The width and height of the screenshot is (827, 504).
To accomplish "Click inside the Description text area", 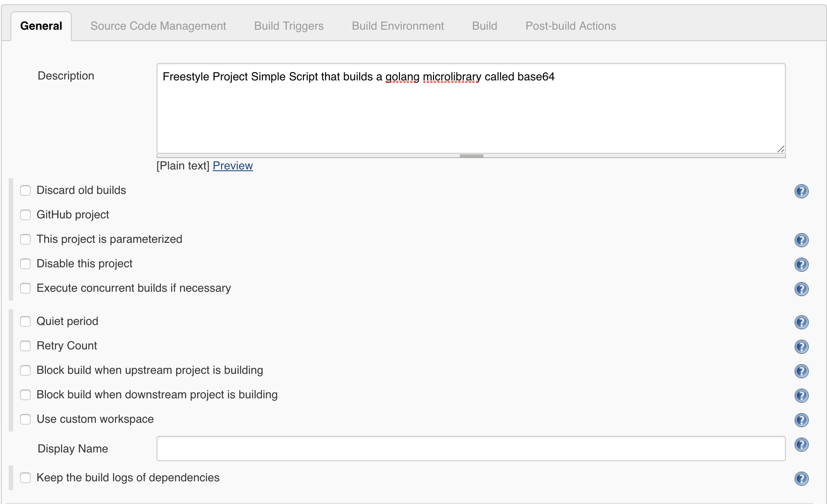I will click(x=471, y=108).
